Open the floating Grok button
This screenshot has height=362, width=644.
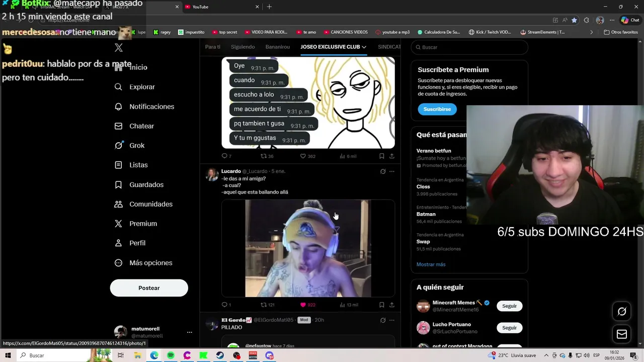coord(622,312)
